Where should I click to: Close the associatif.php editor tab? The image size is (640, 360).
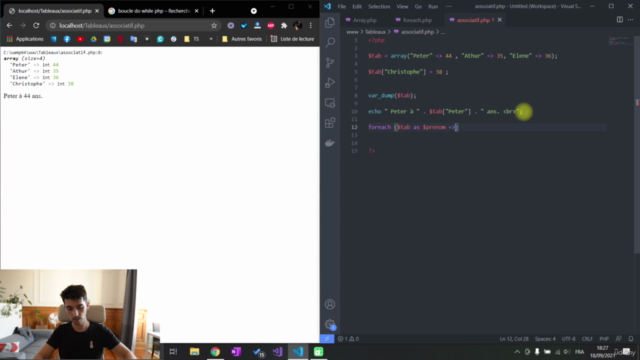[500, 20]
